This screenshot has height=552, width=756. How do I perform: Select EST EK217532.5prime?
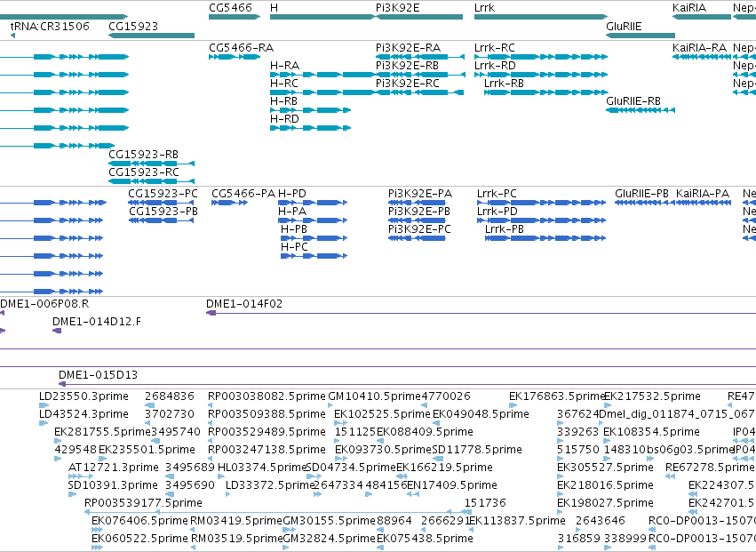click(x=608, y=405)
